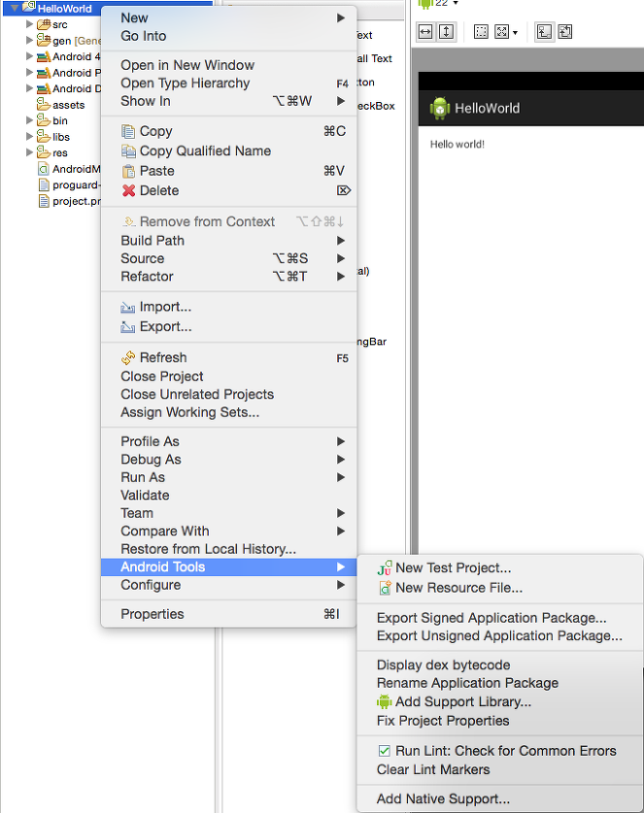Screen dimensions: 644x813
Task: Click the JUnit New Test Project icon
Action: [385, 568]
